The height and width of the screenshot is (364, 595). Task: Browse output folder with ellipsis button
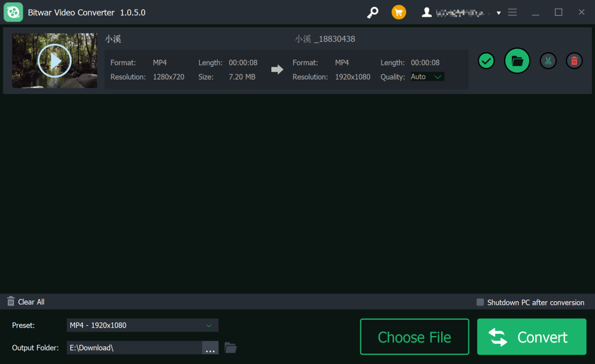[210, 348]
